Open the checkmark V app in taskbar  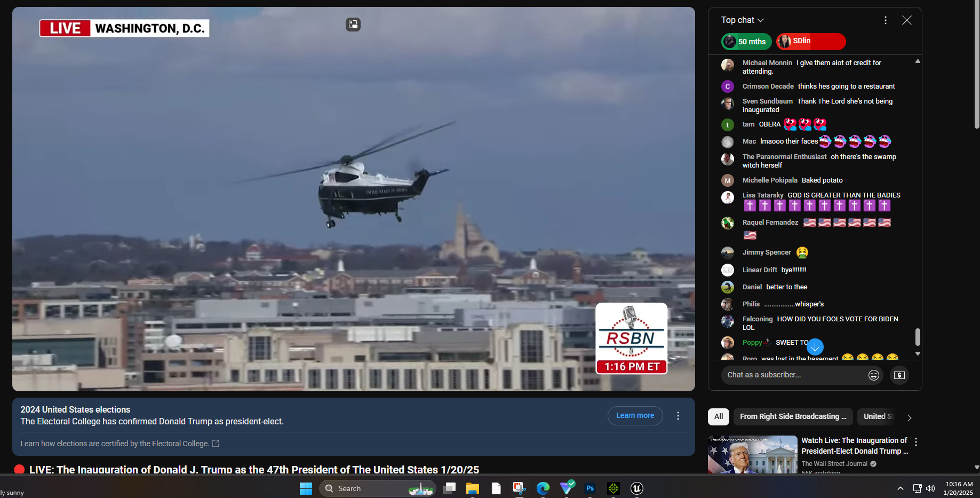coord(567,487)
